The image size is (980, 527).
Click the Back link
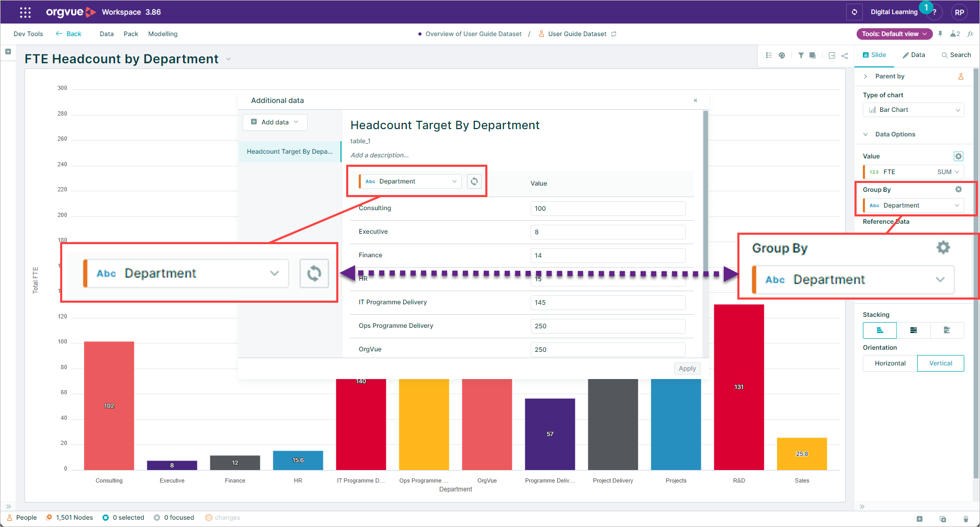tap(69, 34)
